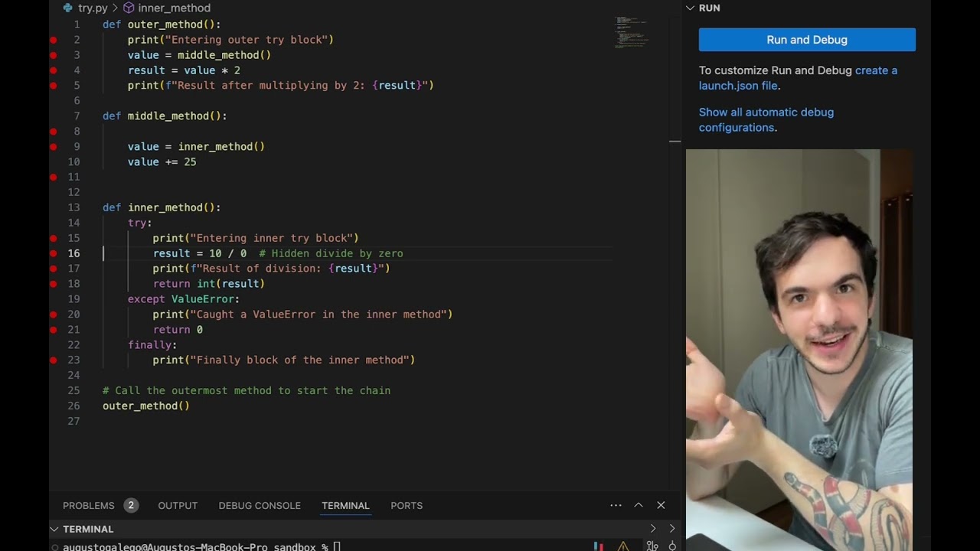Toggle breakpoint on line 23
The height and width of the screenshot is (551, 980).
tap(54, 360)
